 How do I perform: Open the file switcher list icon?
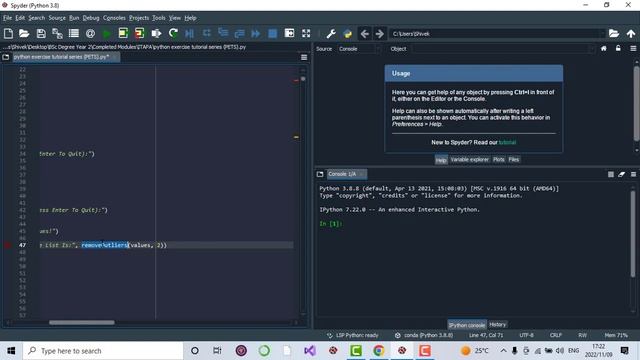click(74, 33)
